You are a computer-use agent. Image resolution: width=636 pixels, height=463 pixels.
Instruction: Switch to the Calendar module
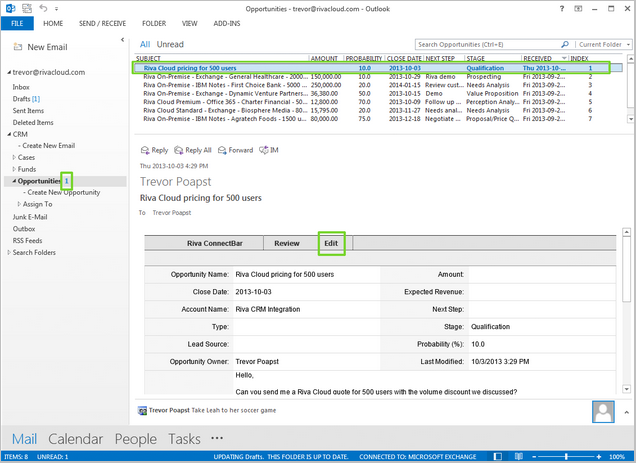coord(75,439)
